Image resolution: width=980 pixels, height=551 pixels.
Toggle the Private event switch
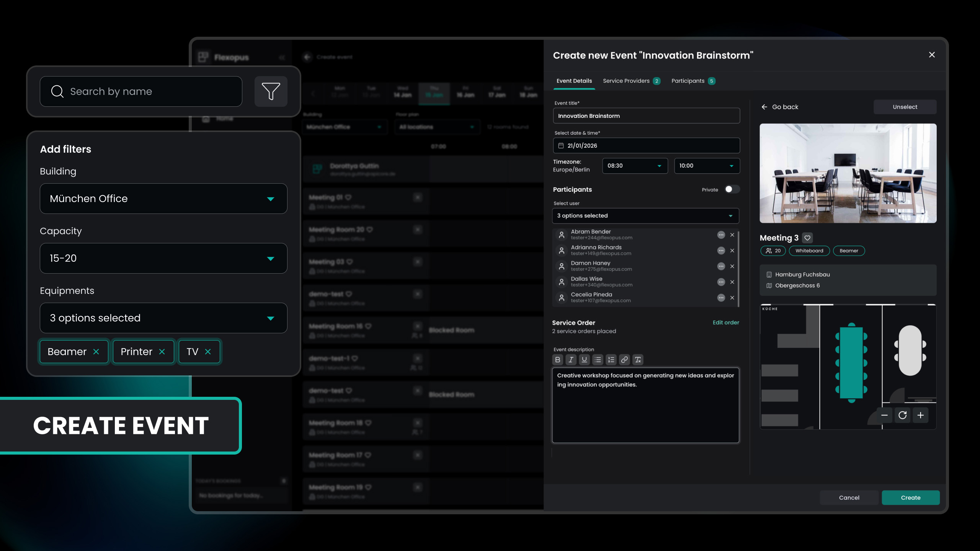tap(732, 189)
